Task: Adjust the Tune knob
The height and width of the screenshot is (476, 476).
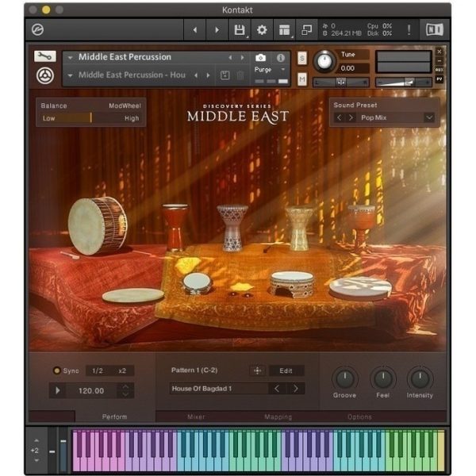Action: 324,61
